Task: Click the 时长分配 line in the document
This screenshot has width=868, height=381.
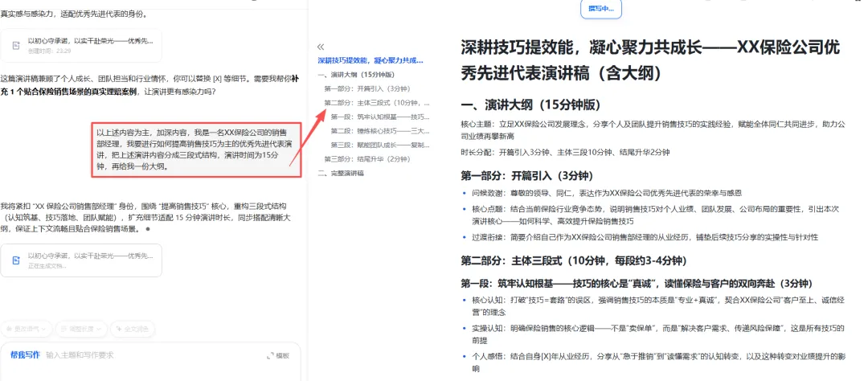Action: point(566,152)
